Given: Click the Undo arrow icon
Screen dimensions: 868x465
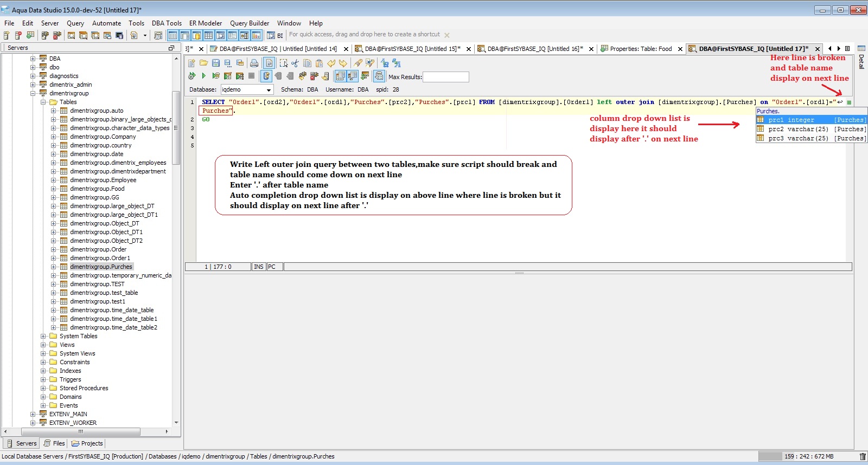Looking at the screenshot, I should (331, 63).
